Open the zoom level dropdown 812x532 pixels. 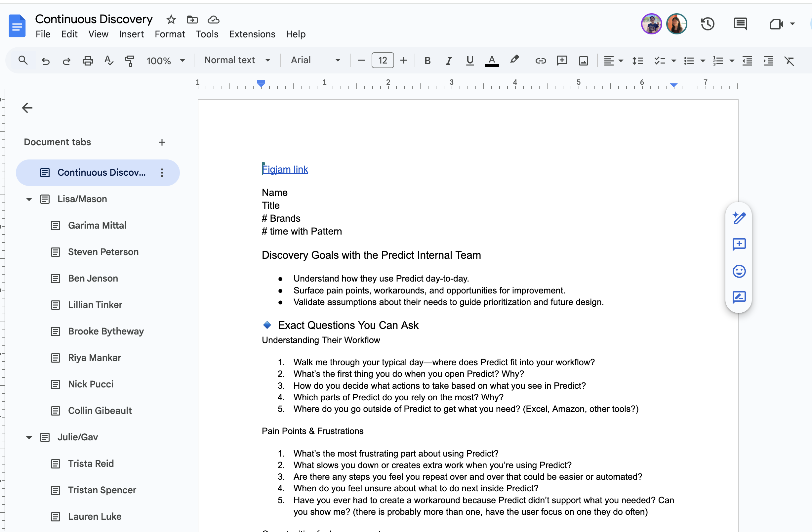point(166,61)
